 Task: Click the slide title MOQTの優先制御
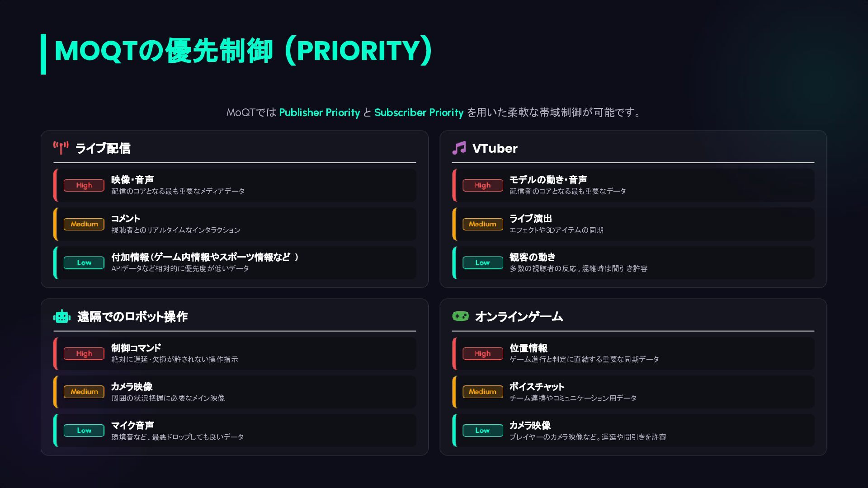pos(243,51)
